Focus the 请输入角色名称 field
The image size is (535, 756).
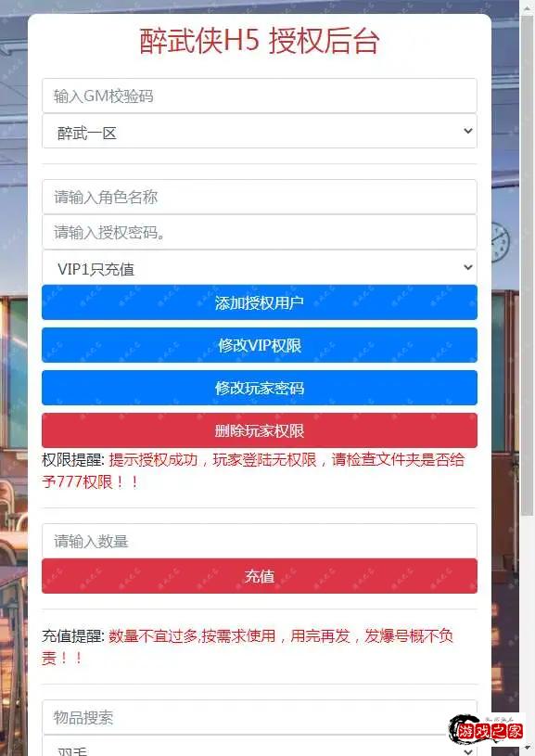click(x=260, y=197)
